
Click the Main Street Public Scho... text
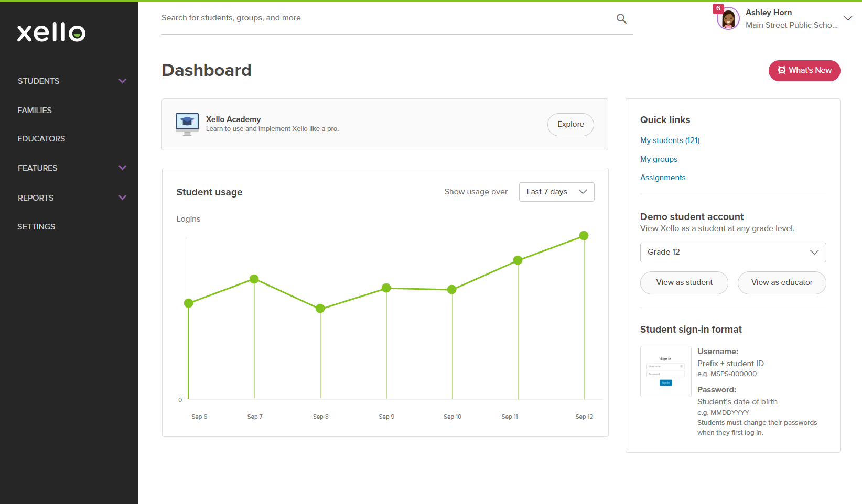pyautogui.click(x=792, y=25)
